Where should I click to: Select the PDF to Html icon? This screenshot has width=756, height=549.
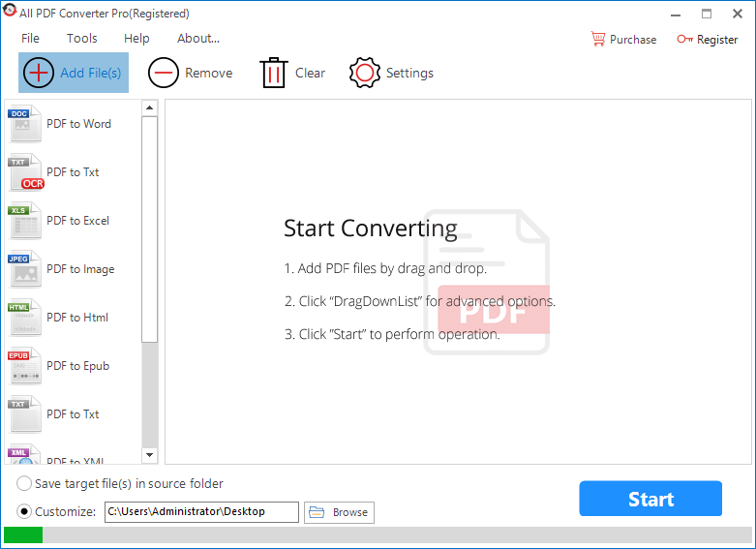tap(24, 318)
